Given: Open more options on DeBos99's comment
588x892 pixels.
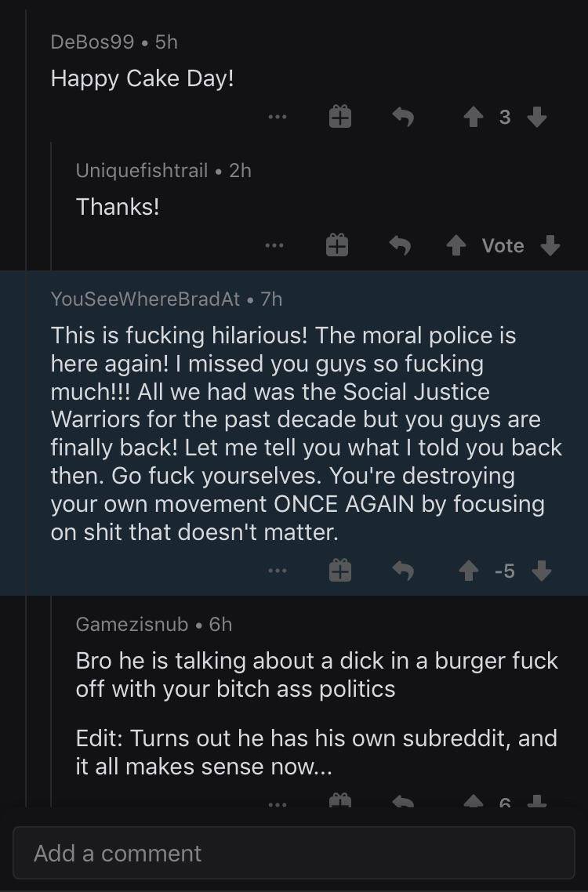Looking at the screenshot, I should click(278, 118).
